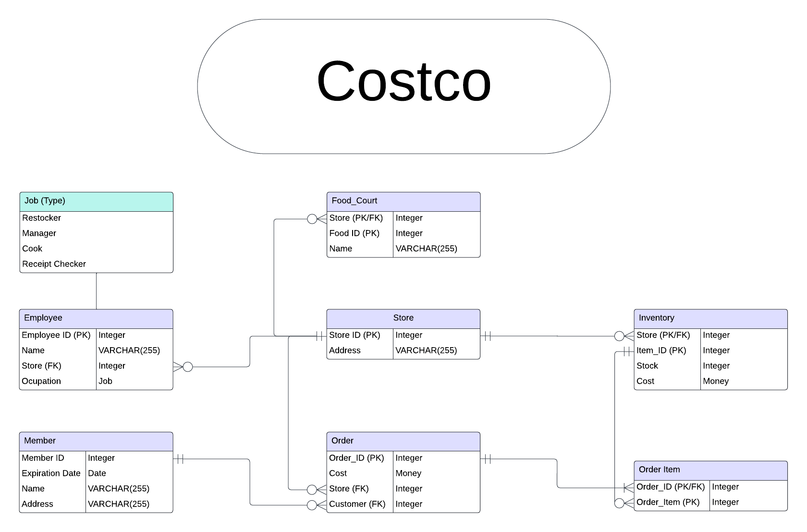Select the Manager row in Job table
807x532 pixels.
96,233
